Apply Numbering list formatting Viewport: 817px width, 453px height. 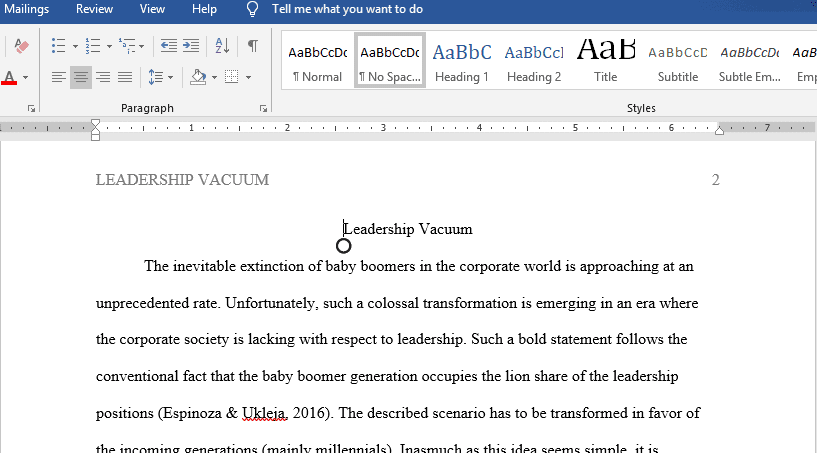[x=93, y=46]
